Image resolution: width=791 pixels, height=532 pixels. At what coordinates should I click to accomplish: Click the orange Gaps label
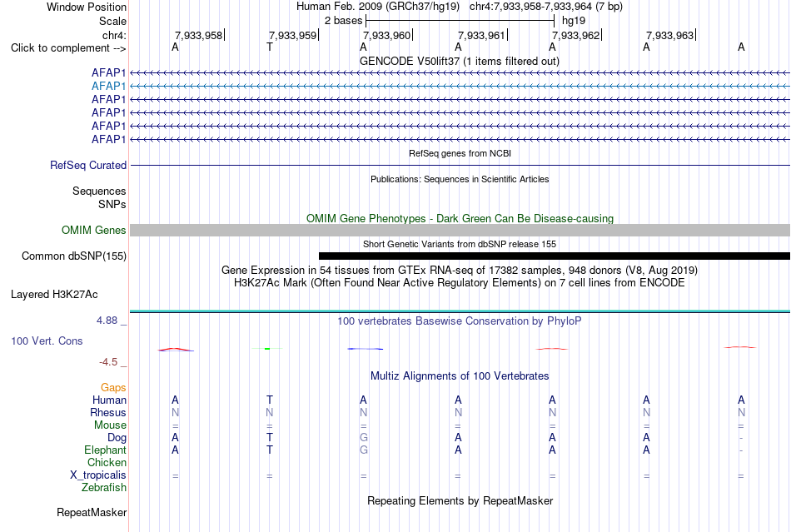pyautogui.click(x=113, y=388)
